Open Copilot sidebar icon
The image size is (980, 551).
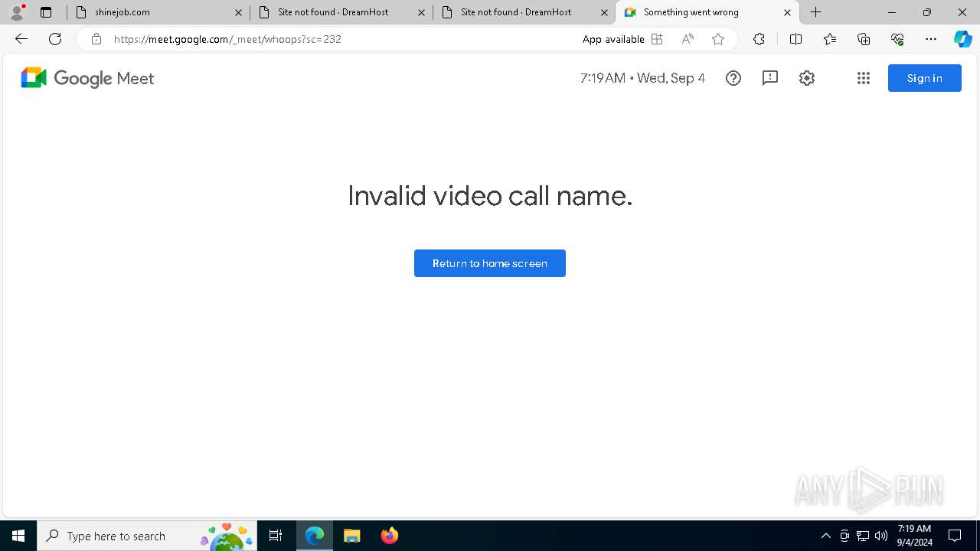[x=962, y=39]
